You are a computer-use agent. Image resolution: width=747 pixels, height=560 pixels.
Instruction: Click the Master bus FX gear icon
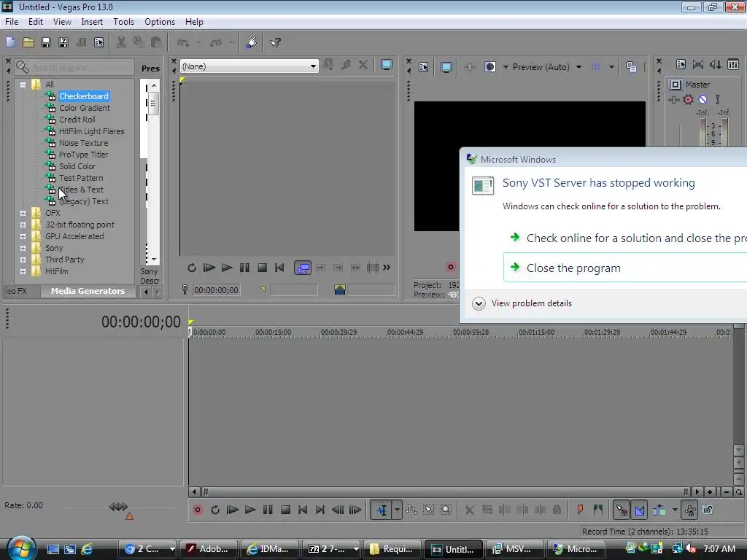pos(688,99)
